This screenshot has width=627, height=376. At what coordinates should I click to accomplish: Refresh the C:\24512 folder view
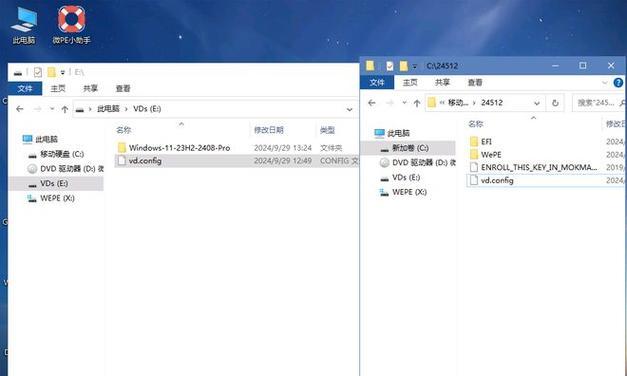tap(555, 103)
